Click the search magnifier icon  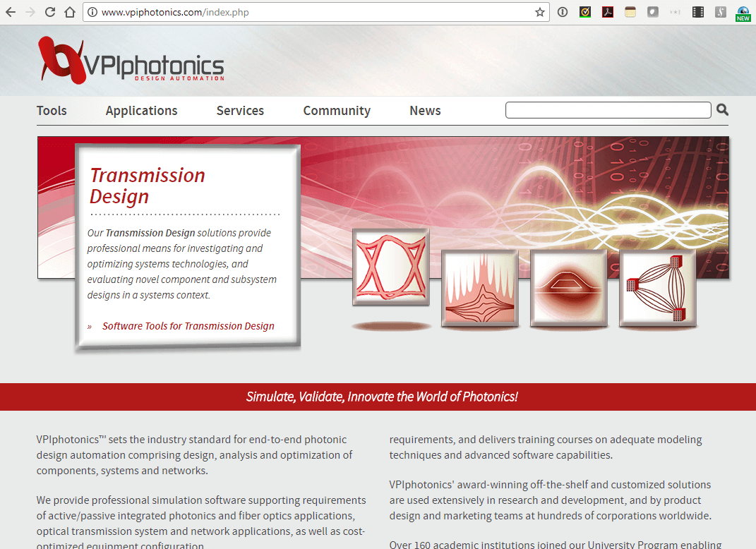tap(722, 110)
